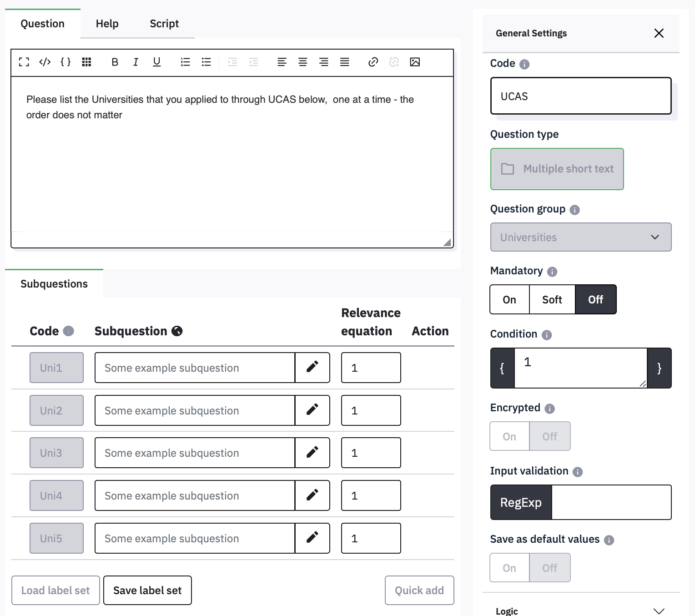Open the Question group dropdown showing Universities
Screen dimensions: 695x616
coord(580,237)
